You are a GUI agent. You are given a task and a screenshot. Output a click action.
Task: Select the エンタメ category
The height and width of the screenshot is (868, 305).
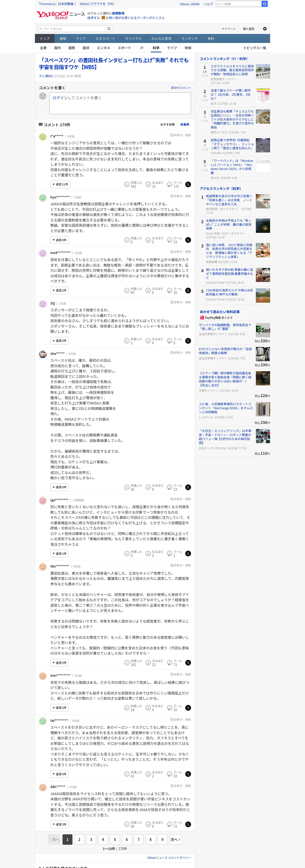(103, 48)
